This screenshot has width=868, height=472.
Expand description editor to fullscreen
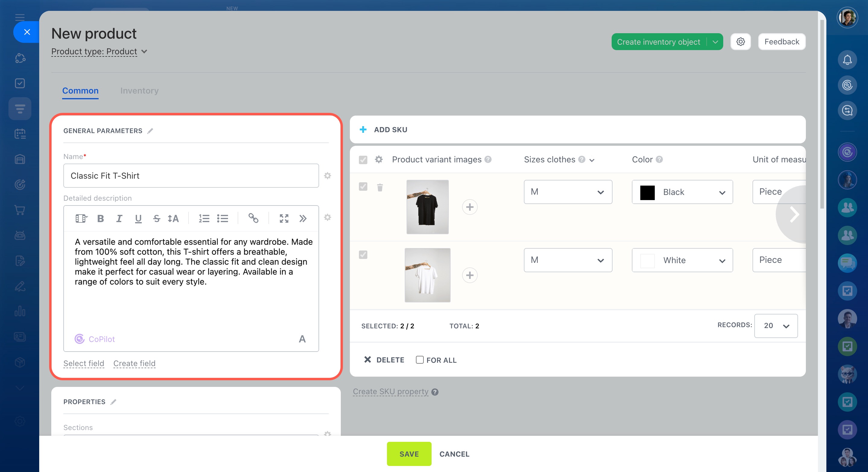(284, 218)
